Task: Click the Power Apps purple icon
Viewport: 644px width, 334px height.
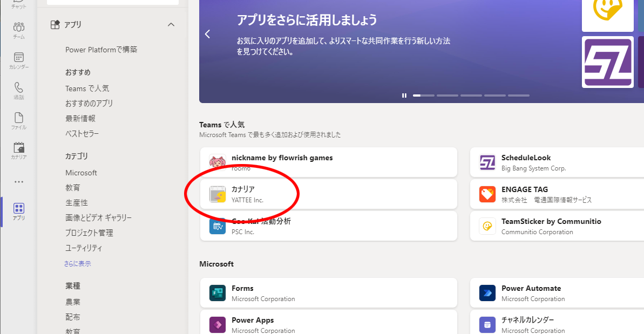Action: (x=217, y=325)
